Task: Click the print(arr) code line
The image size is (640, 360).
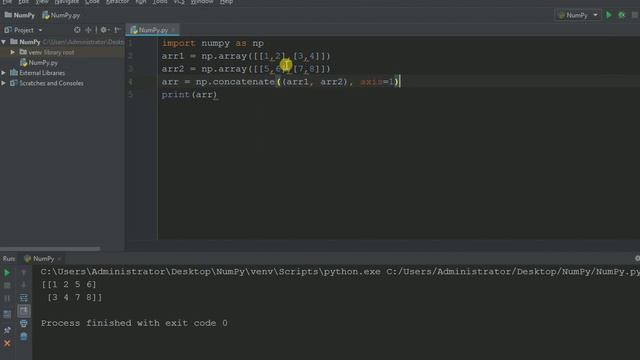Action: (x=189, y=95)
